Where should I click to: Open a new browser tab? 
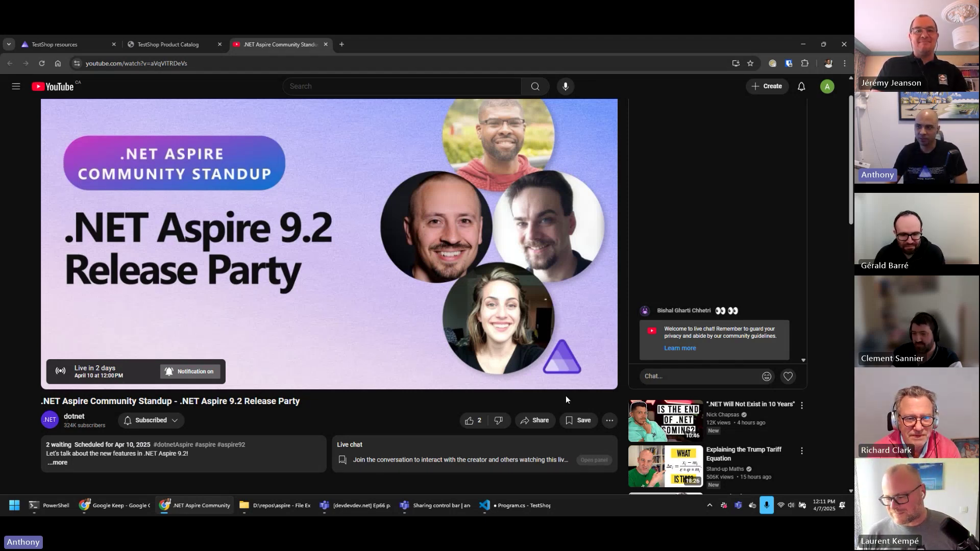(341, 44)
